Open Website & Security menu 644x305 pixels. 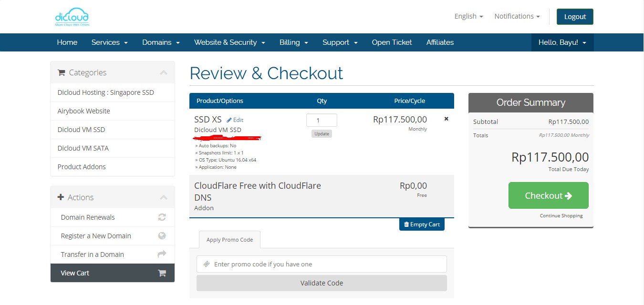(229, 42)
